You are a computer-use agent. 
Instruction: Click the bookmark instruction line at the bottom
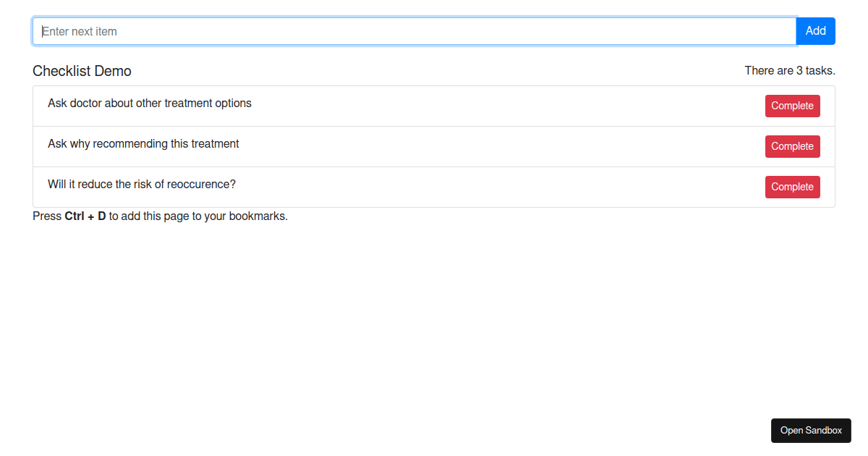[160, 216]
